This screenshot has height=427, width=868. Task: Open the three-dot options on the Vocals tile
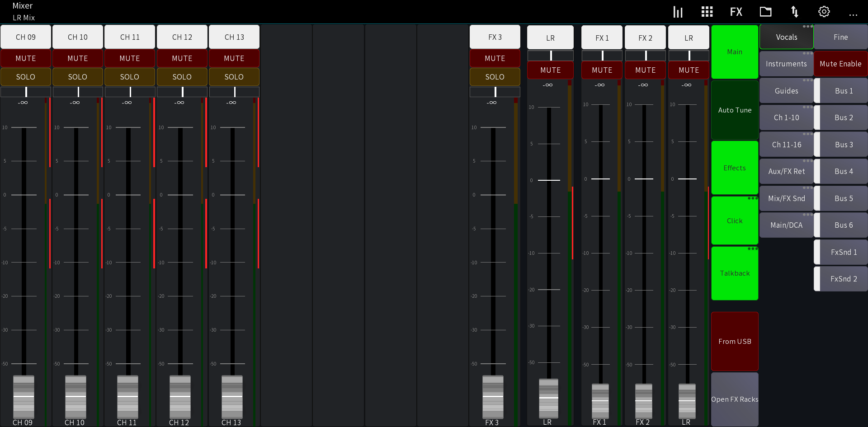point(808,27)
